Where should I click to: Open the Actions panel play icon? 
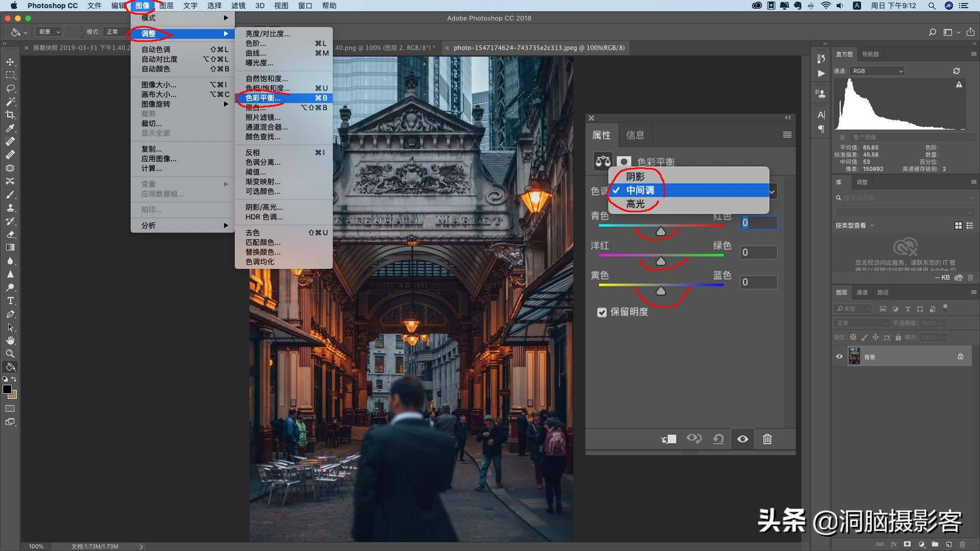tap(821, 73)
